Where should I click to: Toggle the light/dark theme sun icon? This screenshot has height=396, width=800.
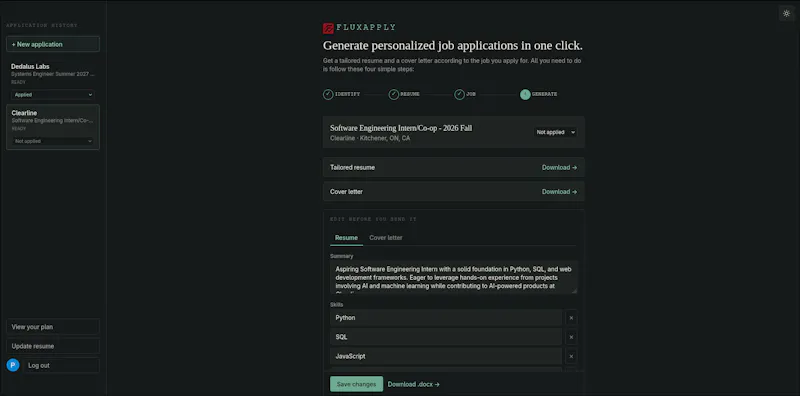coord(786,13)
